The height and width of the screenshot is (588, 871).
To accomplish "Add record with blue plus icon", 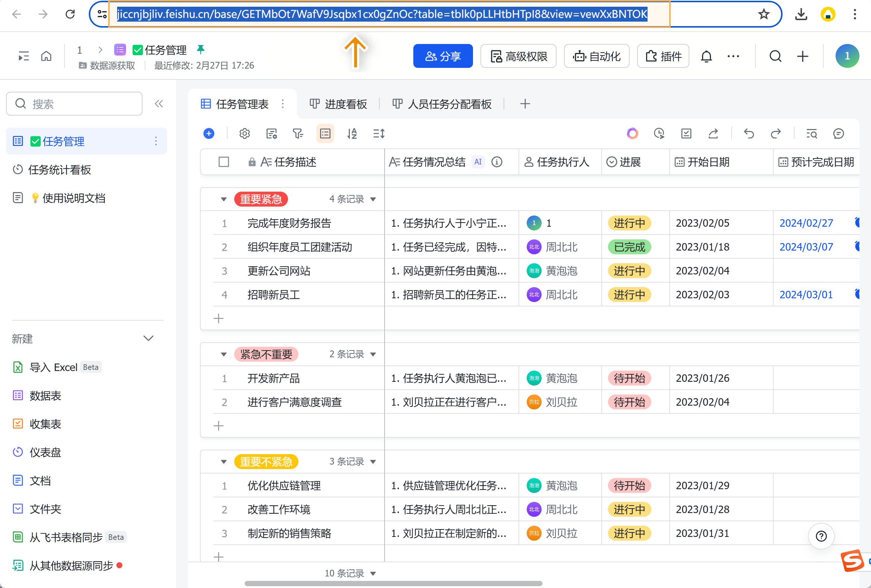I will (x=209, y=133).
